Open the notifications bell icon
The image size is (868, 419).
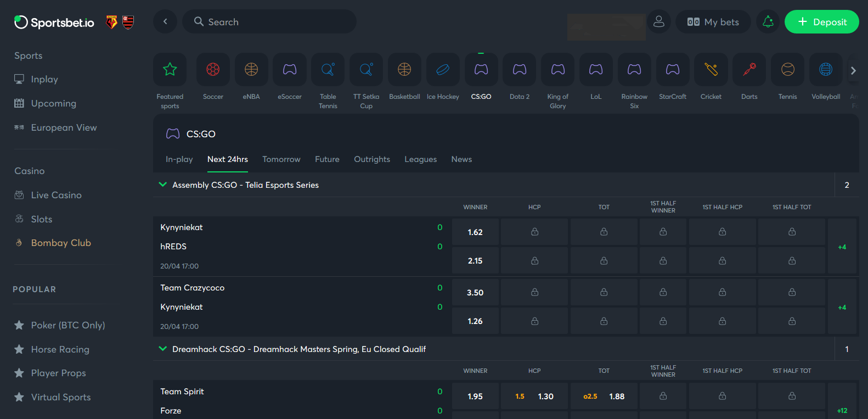(x=768, y=22)
